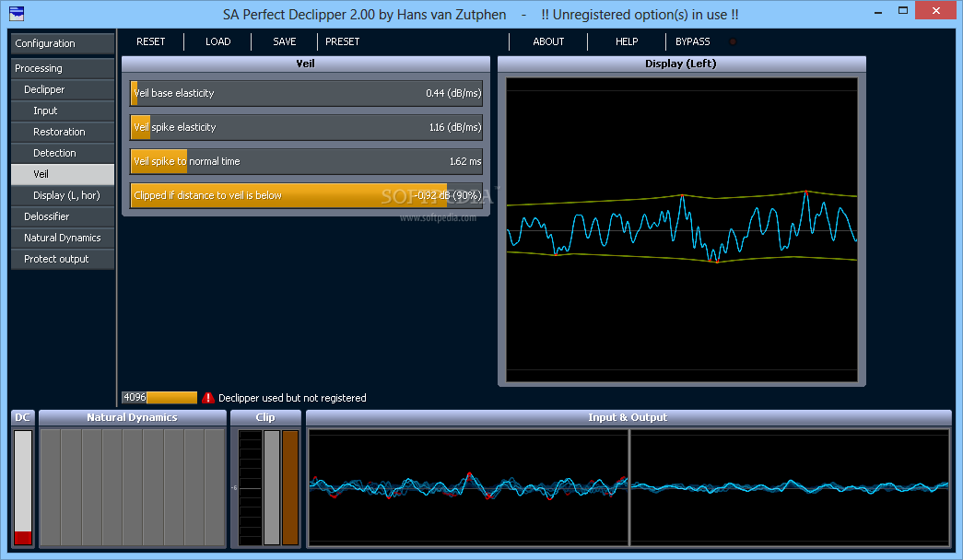Click the SAVE button
Screen dimensions: 963x560
tap(285, 41)
